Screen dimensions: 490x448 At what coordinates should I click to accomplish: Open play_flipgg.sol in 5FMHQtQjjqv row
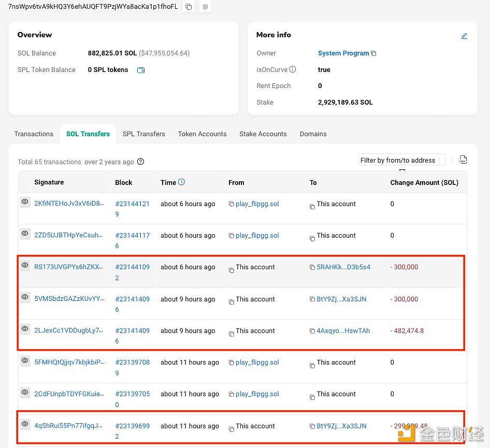click(x=257, y=363)
